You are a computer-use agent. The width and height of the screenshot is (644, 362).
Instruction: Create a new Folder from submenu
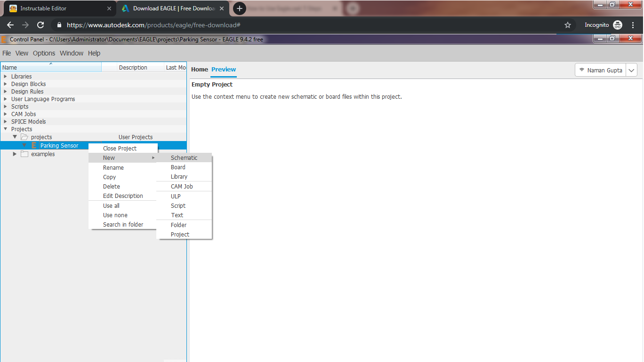click(185, 225)
